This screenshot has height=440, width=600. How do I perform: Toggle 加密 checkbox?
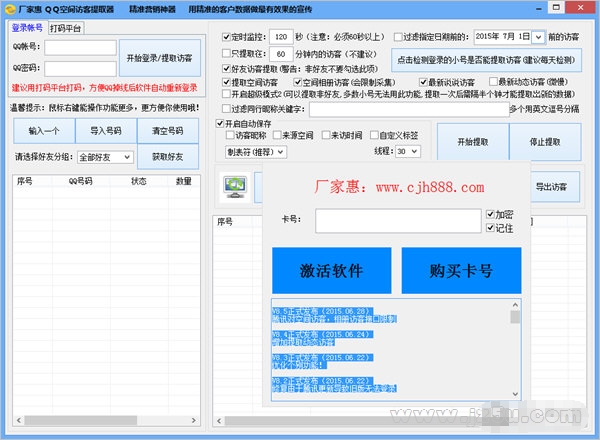pos(490,214)
